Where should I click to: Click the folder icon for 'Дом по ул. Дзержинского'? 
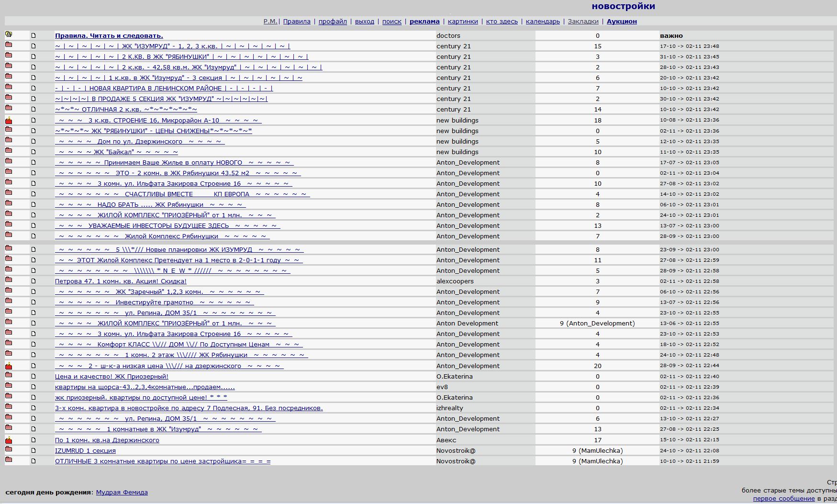(x=9, y=140)
